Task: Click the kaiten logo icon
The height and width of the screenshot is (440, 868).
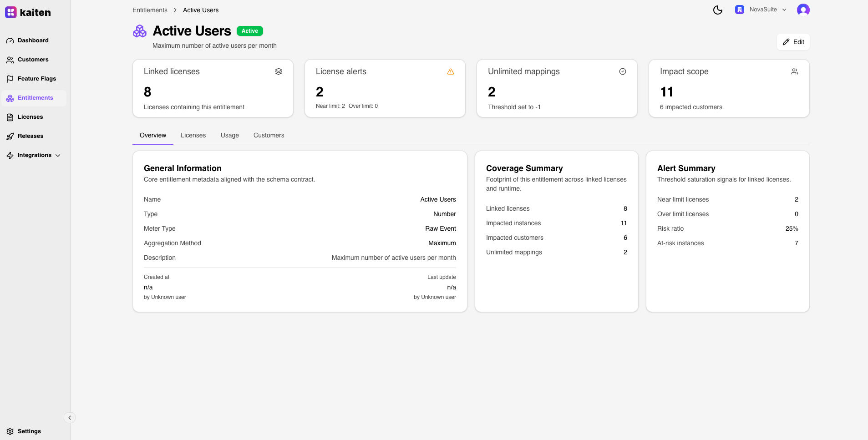Action: pyautogui.click(x=11, y=12)
